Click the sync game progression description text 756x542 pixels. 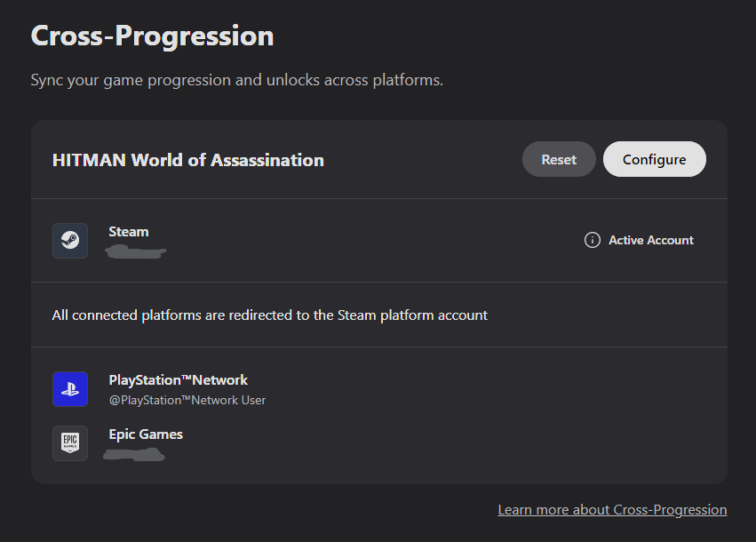pyautogui.click(x=236, y=81)
